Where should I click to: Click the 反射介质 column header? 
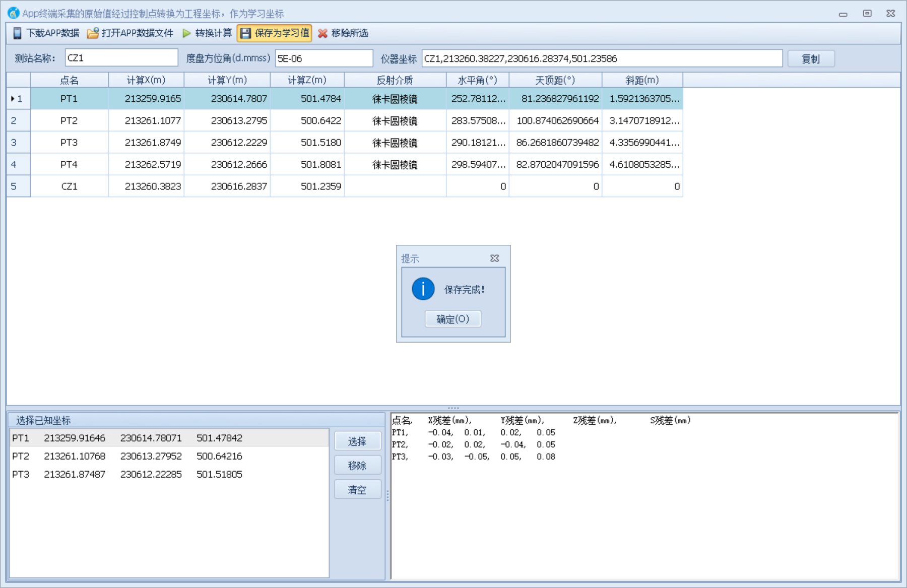(395, 80)
